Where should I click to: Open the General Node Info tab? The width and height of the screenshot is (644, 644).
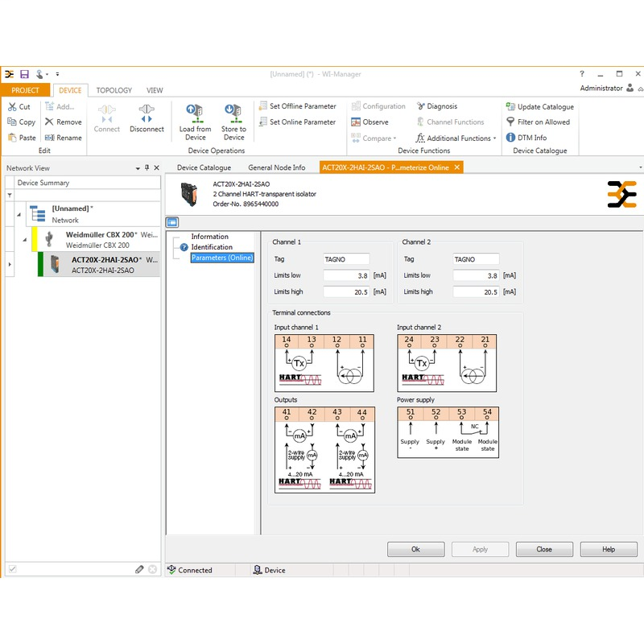pos(276,167)
